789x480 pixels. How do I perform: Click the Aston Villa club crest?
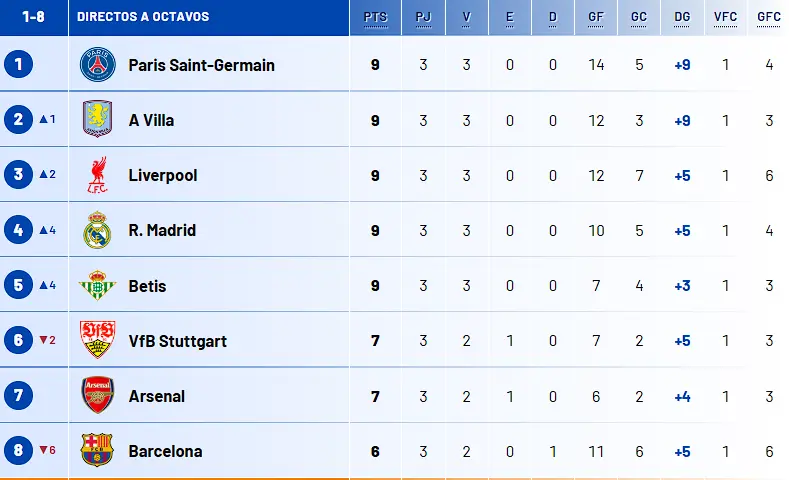98,119
